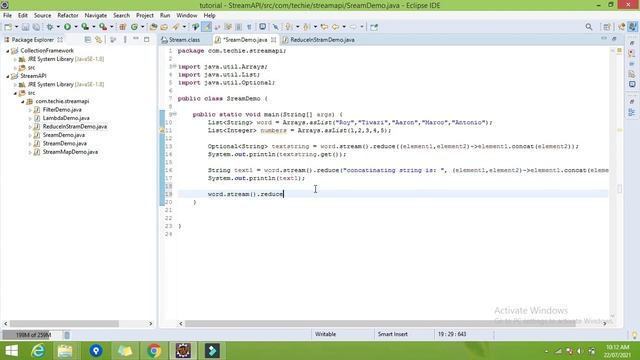Viewport: 640px width, 360px height.
Task: Click the Toggle Breadcrumb toolbar icon
Action: click(x=196, y=27)
